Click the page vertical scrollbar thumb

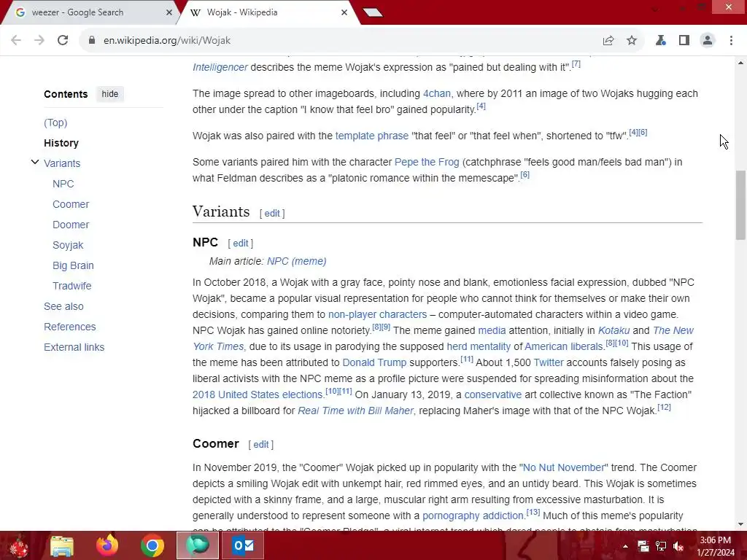(740, 205)
